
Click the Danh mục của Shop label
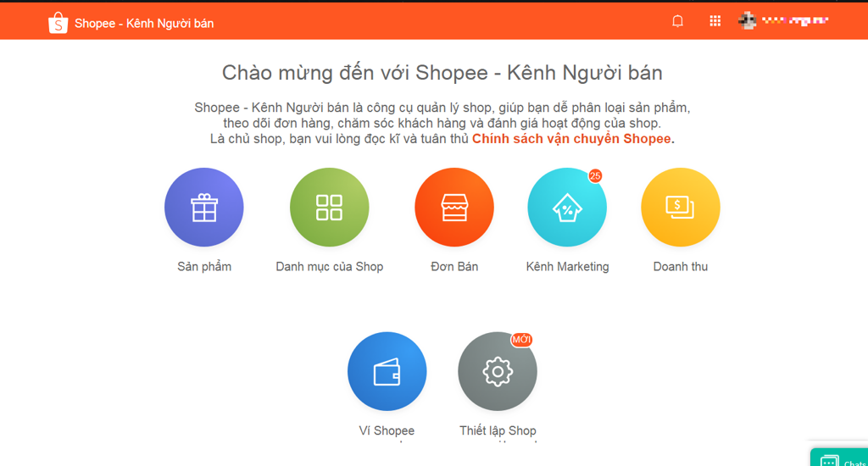tap(330, 267)
